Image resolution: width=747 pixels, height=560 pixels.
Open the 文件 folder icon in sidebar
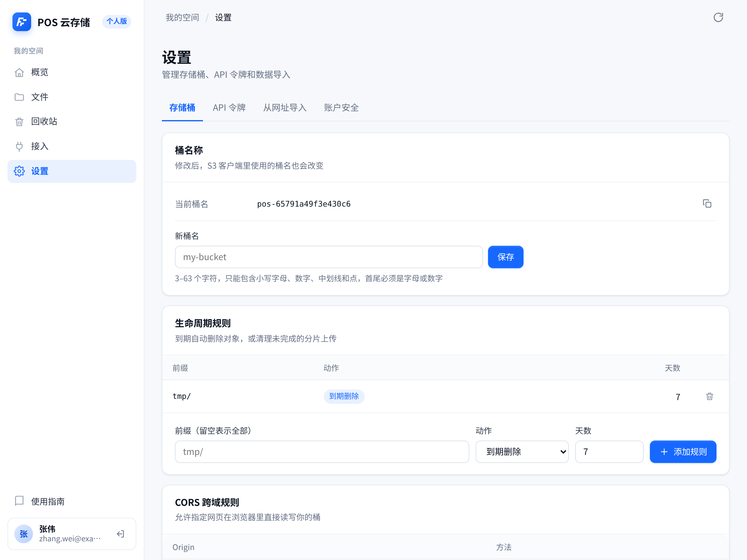19,97
